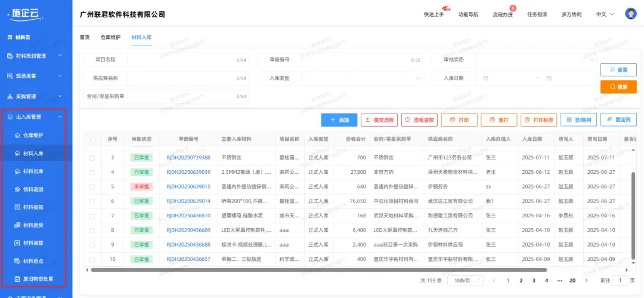
Task: Click the start-date calendar icon for 入库日期
Action: [486, 78]
